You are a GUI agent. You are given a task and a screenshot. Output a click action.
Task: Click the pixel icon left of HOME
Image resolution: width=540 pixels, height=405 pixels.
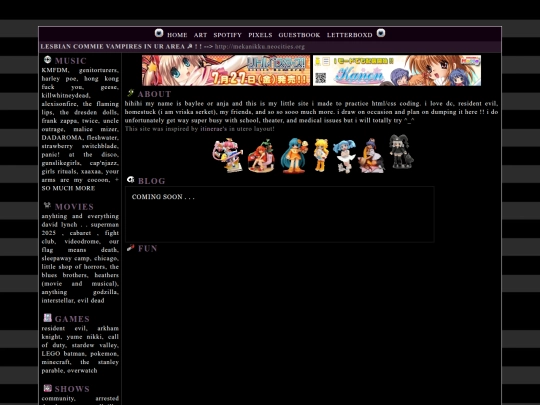[159, 33]
